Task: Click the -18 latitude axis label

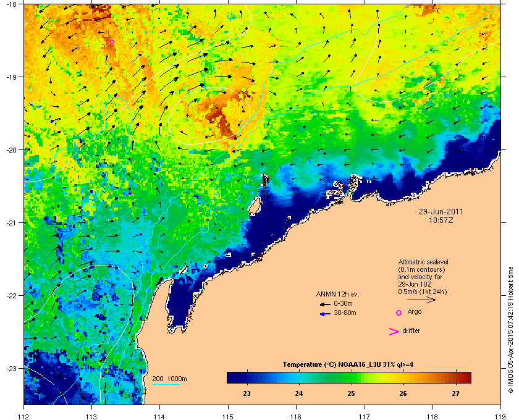Action: point(11,4)
